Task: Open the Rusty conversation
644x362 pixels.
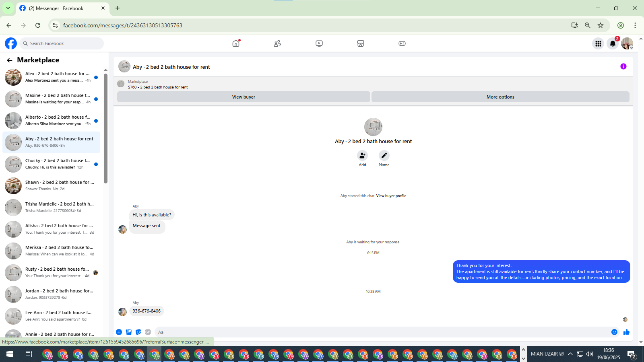Action: (x=52, y=273)
